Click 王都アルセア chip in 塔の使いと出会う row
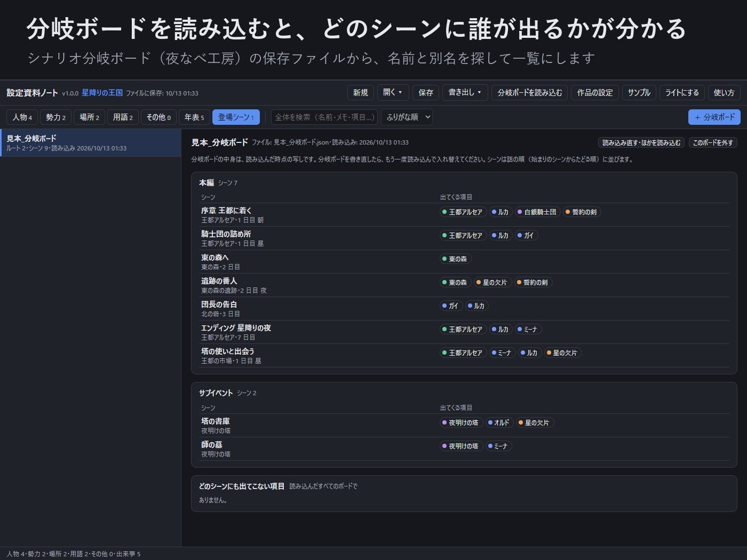This screenshot has width=747, height=560. 463,353
